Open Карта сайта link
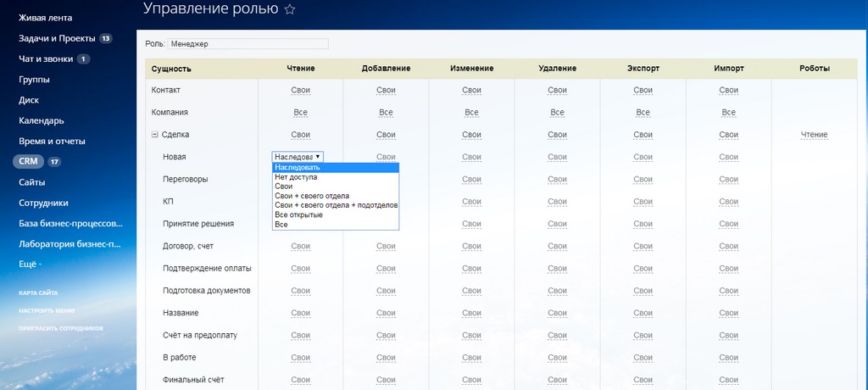Image resolution: width=868 pixels, height=390 pixels. click(38, 293)
